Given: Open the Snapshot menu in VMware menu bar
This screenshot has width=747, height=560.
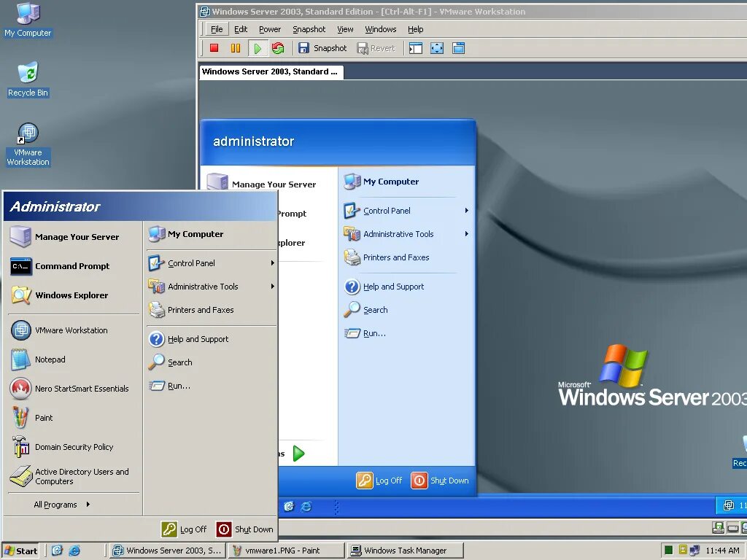Looking at the screenshot, I should tap(309, 29).
